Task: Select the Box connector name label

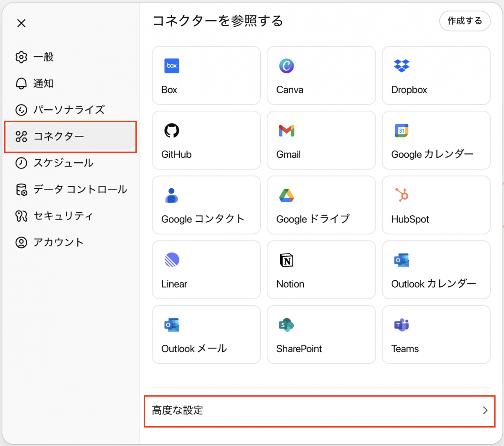Action: click(x=169, y=90)
